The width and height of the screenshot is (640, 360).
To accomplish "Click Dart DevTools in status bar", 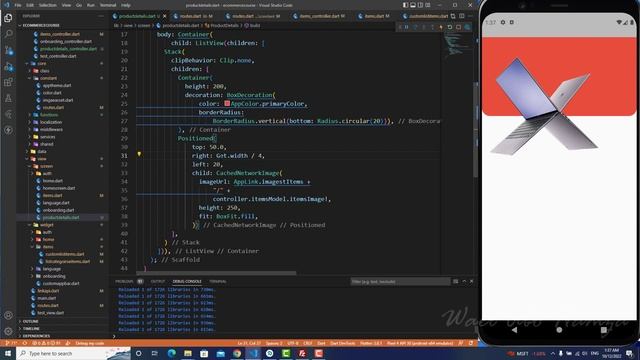I will point(342,343).
